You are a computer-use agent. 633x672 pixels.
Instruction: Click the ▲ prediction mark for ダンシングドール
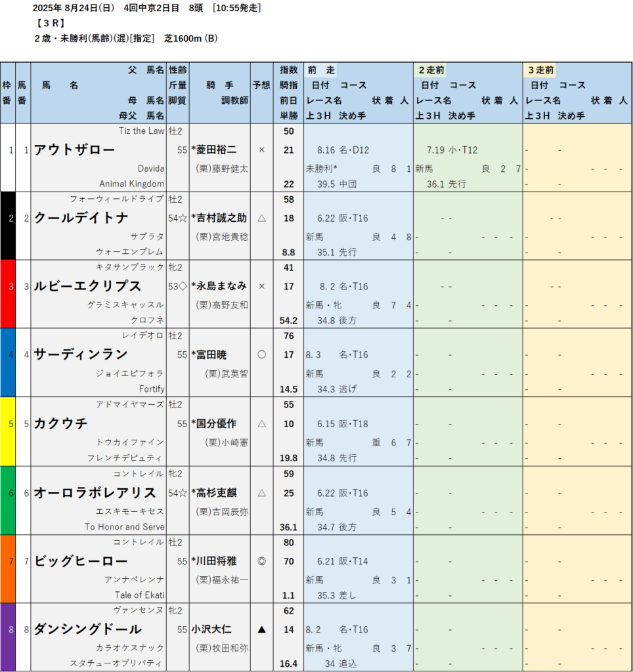(x=261, y=629)
